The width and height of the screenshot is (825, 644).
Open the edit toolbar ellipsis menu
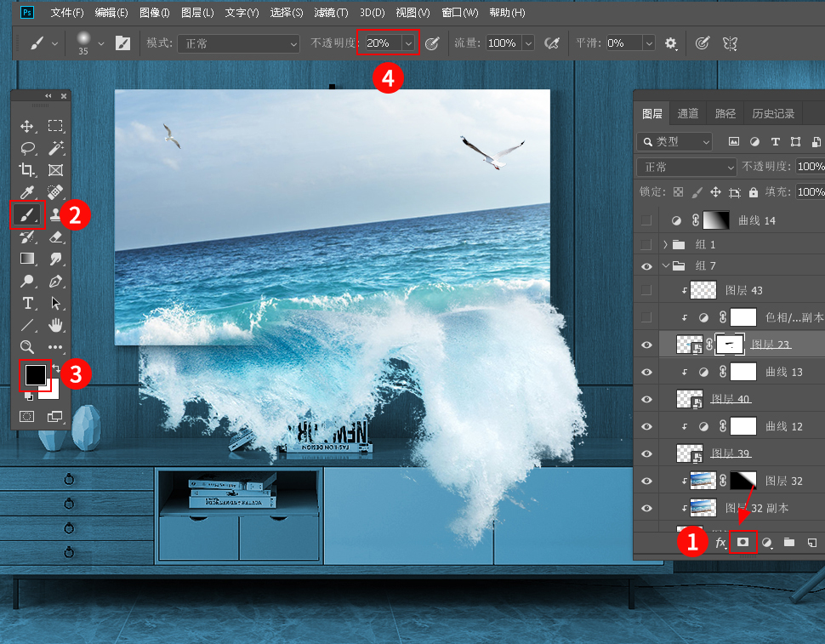pyautogui.click(x=55, y=347)
